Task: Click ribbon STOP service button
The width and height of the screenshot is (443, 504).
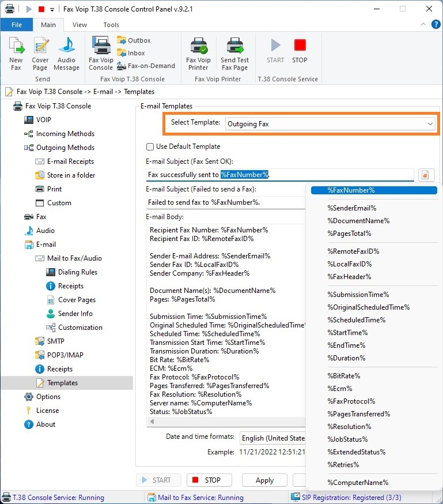Action: point(300,51)
